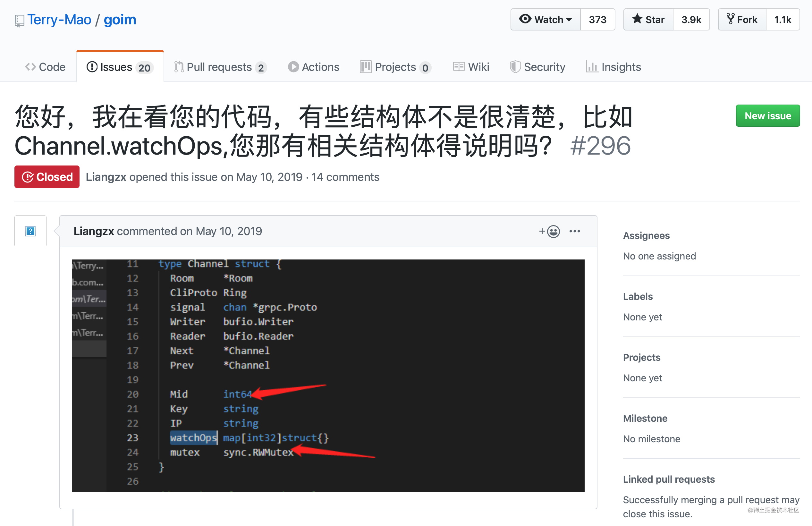Click the 3.9k stargazers count

point(691,20)
